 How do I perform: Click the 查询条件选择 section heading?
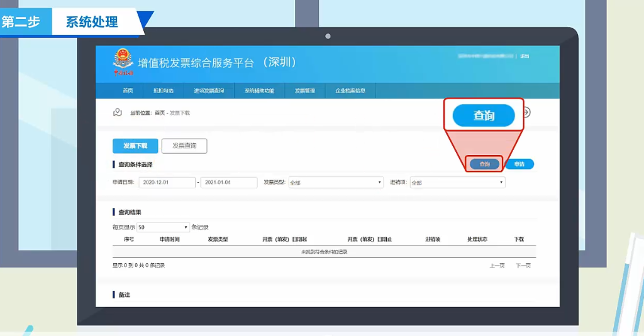pyautogui.click(x=135, y=165)
